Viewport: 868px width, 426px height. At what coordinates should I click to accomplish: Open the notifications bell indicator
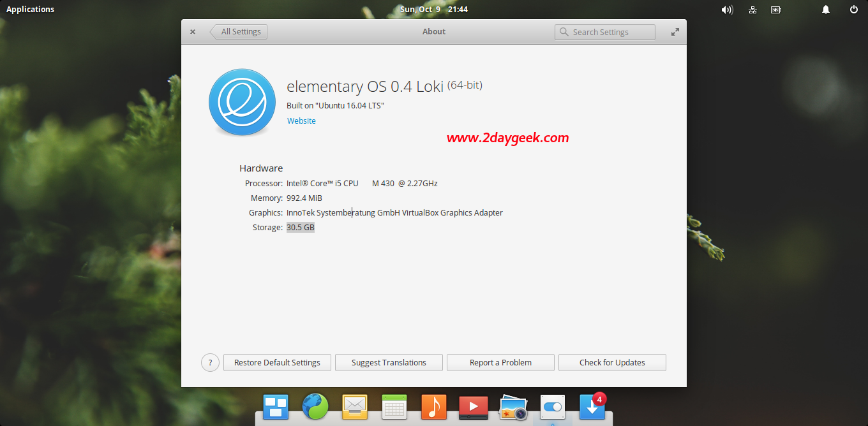pyautogui.click(x=826, y=10)
